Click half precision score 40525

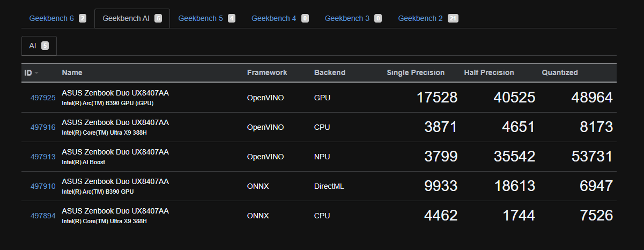click(514, 97)
